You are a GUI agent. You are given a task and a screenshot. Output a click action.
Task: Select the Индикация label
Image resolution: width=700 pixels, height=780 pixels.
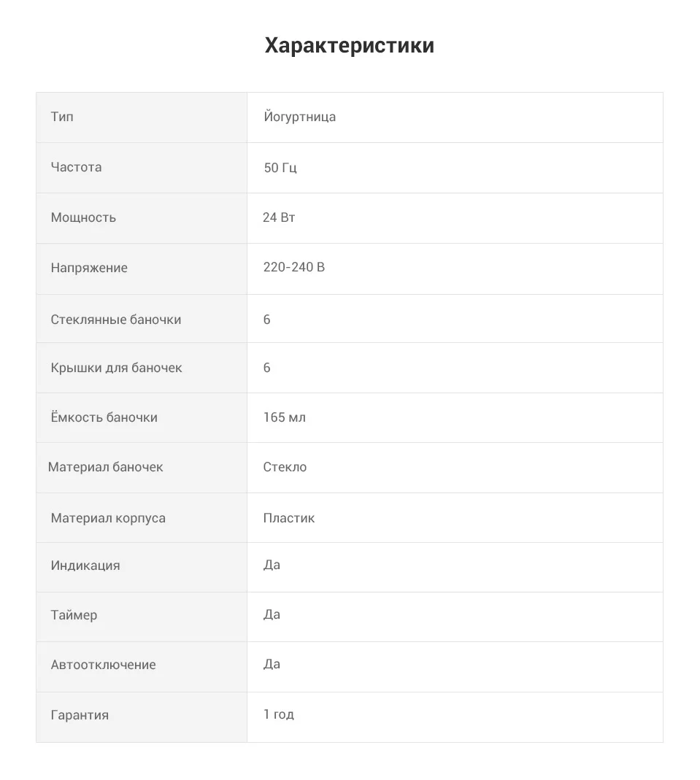pyautogui.click(x=85, y=565)
